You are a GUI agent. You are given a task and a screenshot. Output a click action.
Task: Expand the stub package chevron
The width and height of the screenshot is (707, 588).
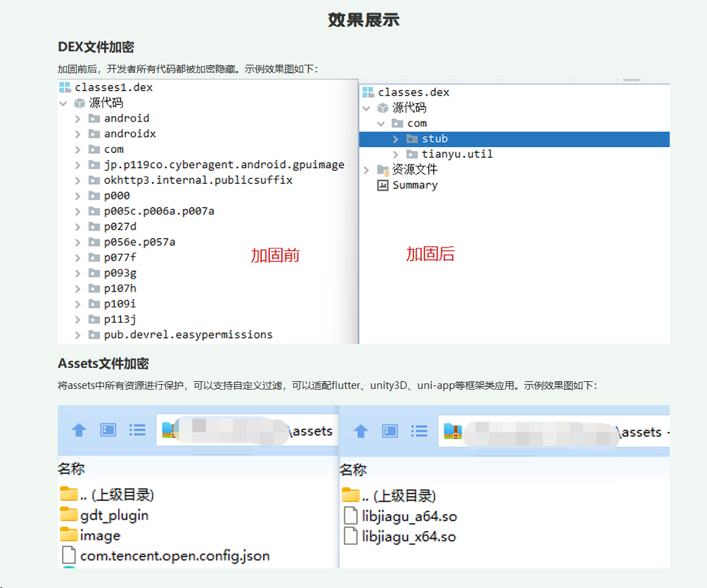395,139
